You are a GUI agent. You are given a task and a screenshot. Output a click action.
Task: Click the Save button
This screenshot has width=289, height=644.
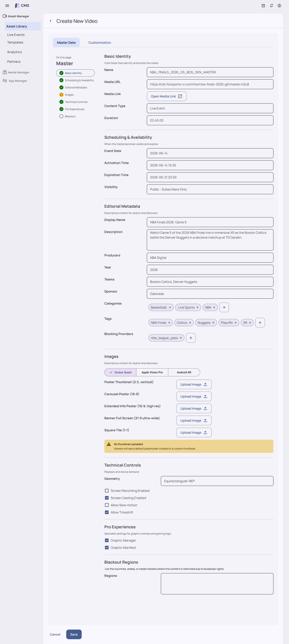point(74,634)
